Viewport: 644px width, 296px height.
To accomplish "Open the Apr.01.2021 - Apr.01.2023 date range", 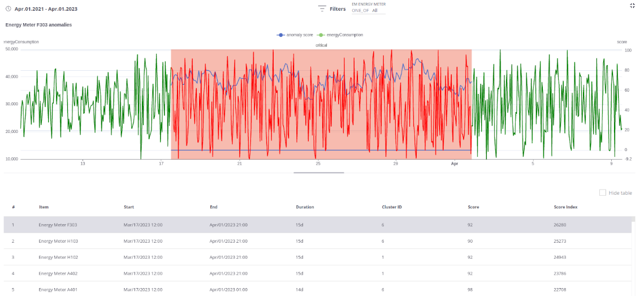I will point(46,8).
